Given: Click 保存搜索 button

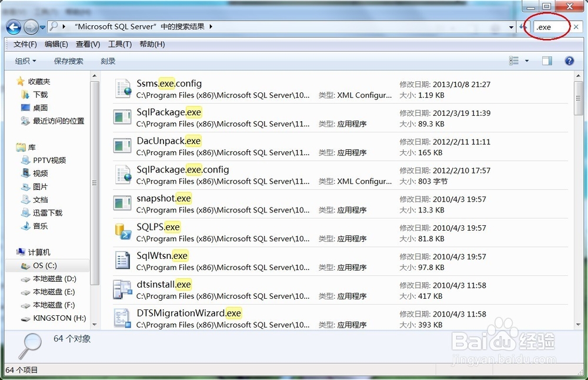Looking at the screenshot, I should 69,61.
